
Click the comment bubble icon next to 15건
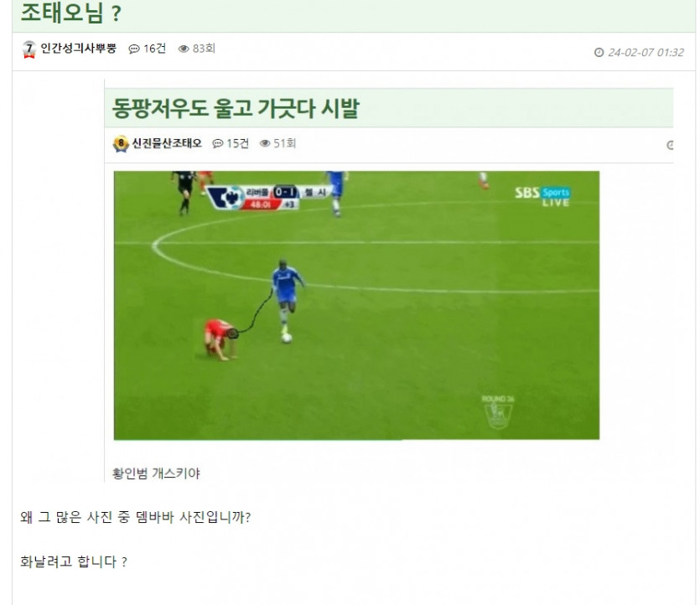click(x=217, y=143)
